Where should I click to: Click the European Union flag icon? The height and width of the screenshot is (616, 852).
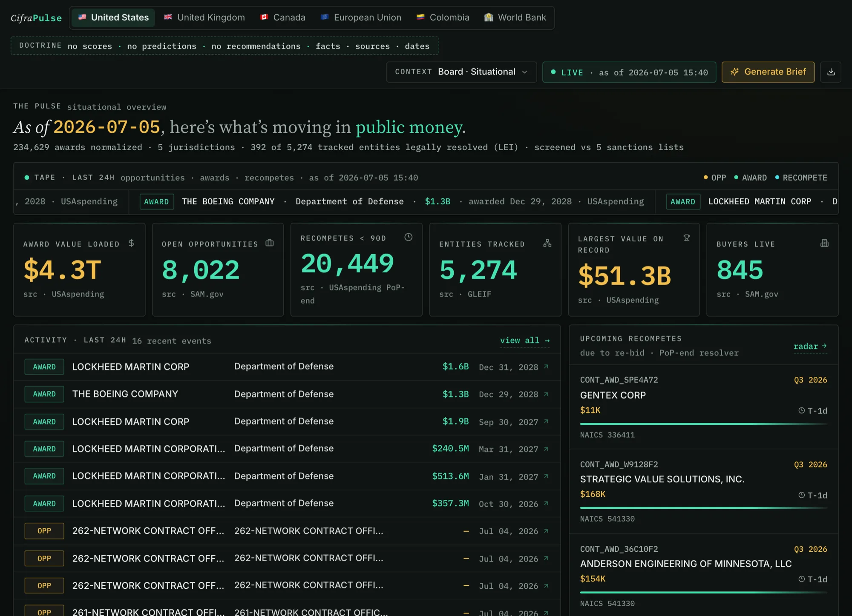click(325, 17)
